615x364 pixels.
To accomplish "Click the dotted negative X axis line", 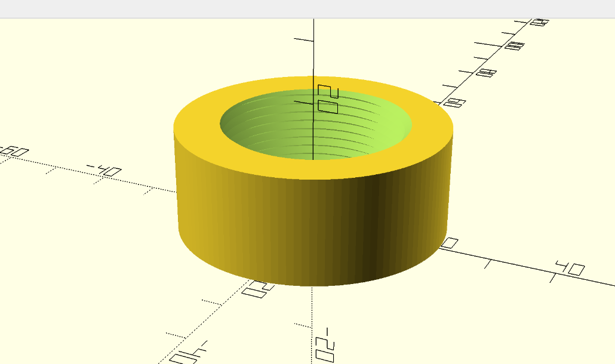I will (90, 173).
